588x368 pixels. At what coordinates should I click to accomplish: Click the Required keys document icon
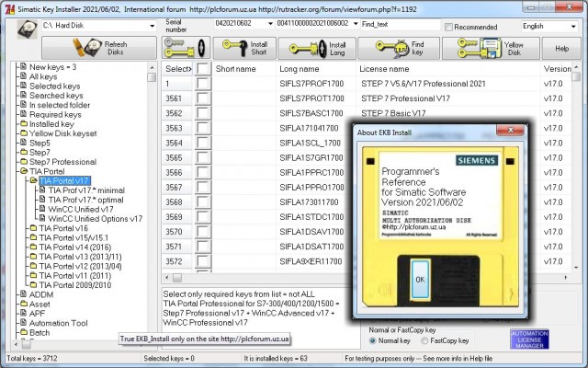tap(23, 114)
